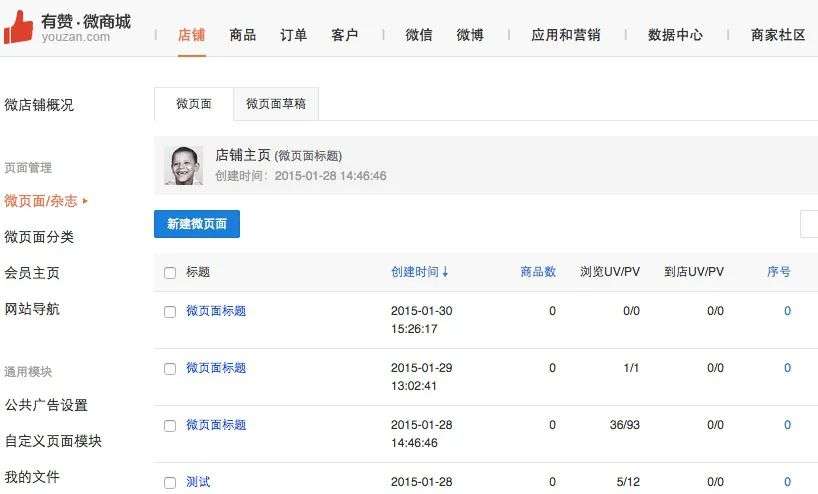Sort by 序号 column header
Viewport: 818px width, 494px height.
[779, 272]
